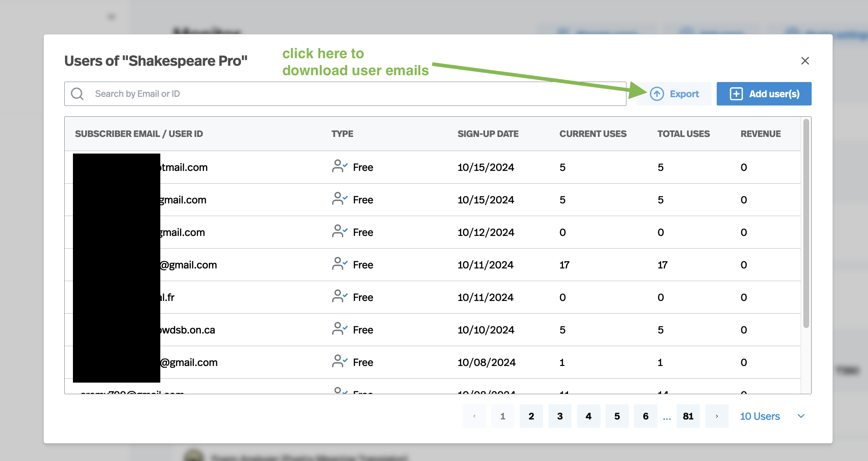Click the next page arrow
Viewport: 868px width, 461px height.
point(717,416)
